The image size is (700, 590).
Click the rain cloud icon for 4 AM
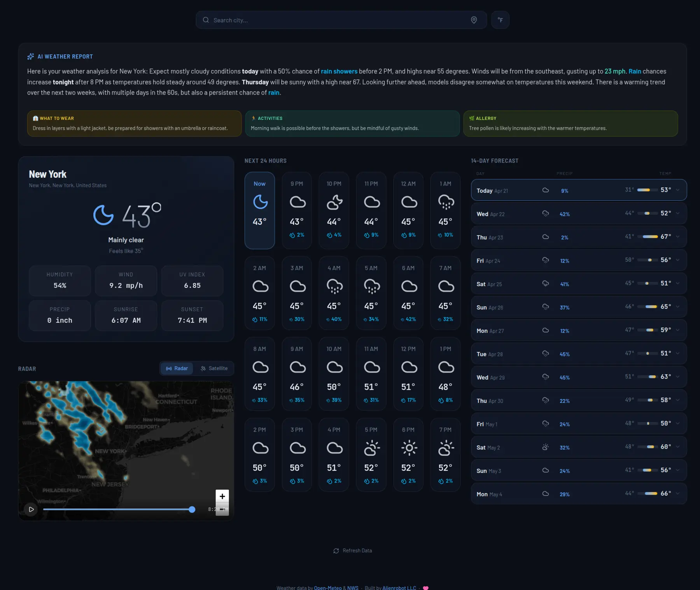pyautogui.click(x=334, y=287)
